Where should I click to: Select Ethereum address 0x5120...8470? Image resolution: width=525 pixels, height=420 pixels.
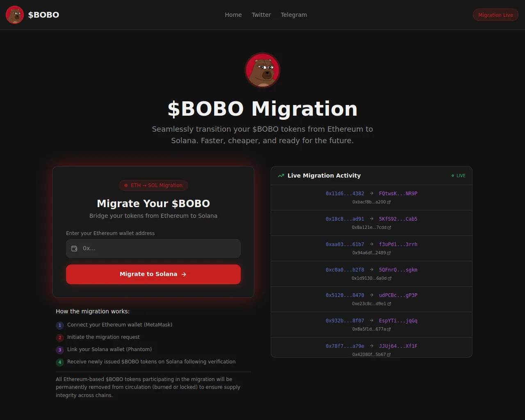[345, 295]
